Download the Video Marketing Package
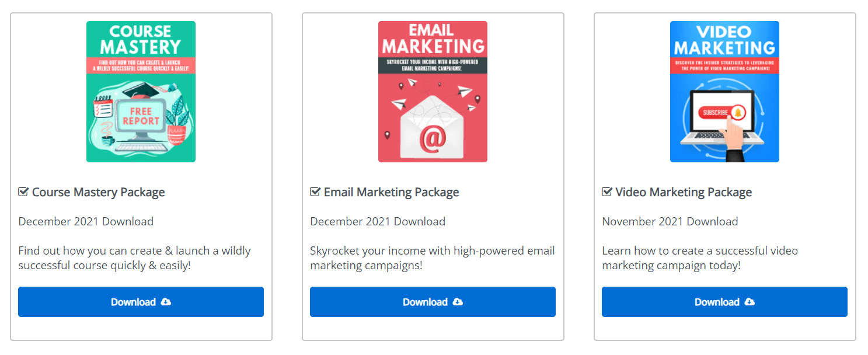 coord(724,302)
